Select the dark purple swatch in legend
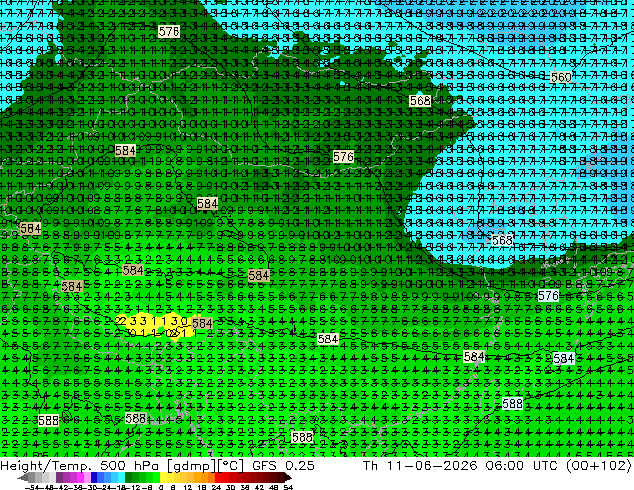The height and width of the screenshot is (490, 634). (x=59, y=478)
